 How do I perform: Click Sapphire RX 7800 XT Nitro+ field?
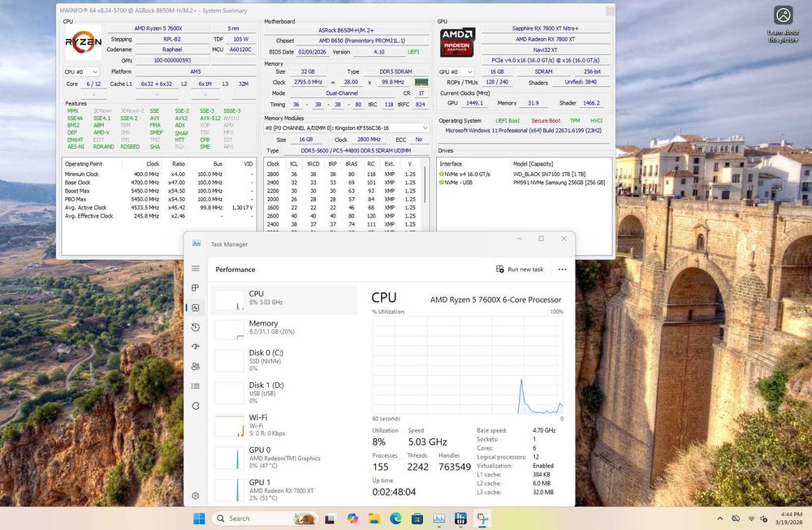pos(546,28)
